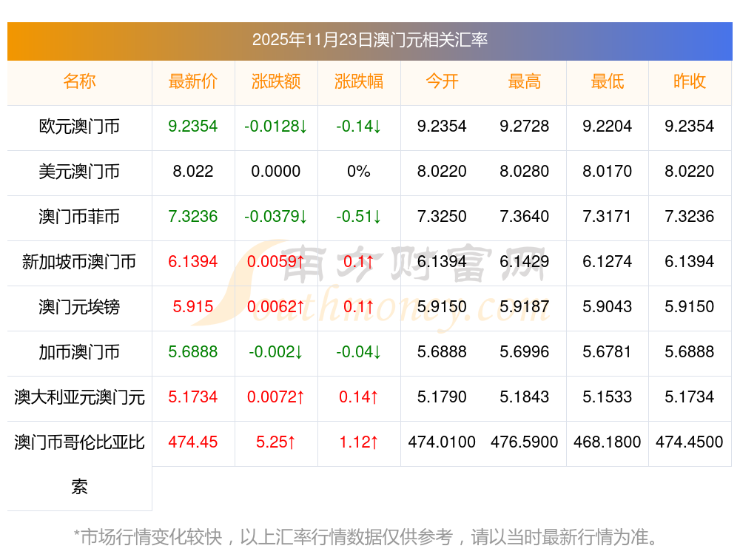Click the change percent '-0.14↓'
The width and height of the screenshot is (740, 560).
tap(359, 126)
